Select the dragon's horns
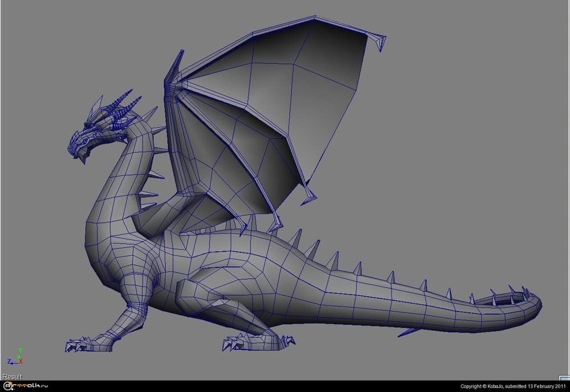Image resolution: width=570 pixels, height=392 pixels. point(124,105)
